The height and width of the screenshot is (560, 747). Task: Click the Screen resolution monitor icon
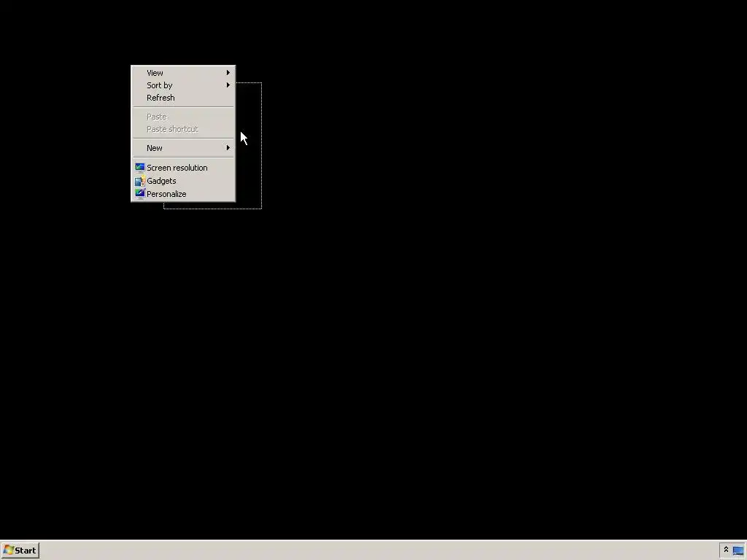(139, 168)
